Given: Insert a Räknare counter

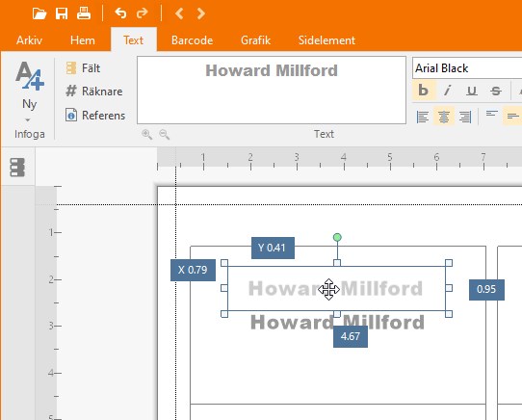Looking at the screenshot, I should click(x=94, y=91).
